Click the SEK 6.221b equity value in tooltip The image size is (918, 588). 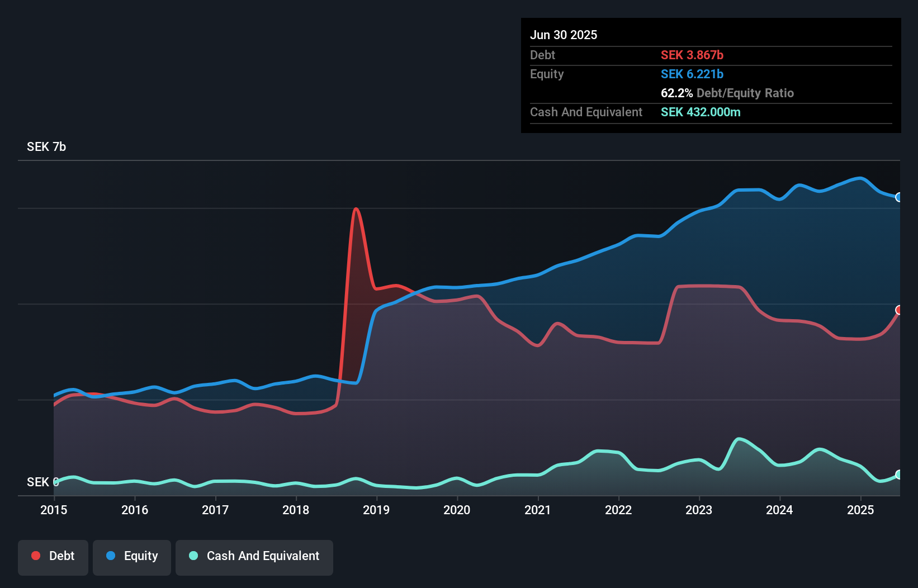pyautogui.click(x=692, y=74)
